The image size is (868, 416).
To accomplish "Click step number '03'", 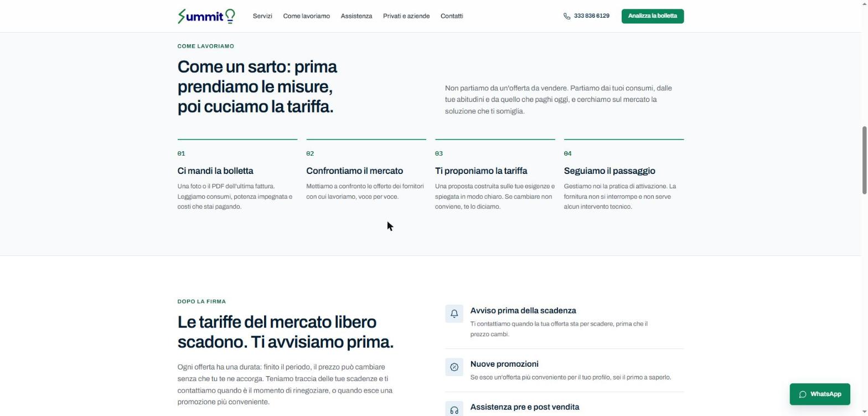I will coord(439,153).
